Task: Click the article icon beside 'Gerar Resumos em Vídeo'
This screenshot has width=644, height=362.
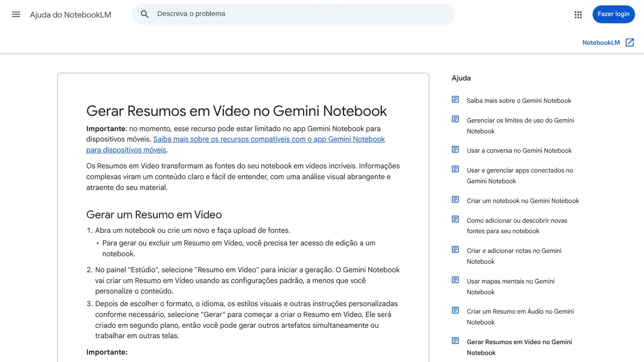Action: [455, 341]
